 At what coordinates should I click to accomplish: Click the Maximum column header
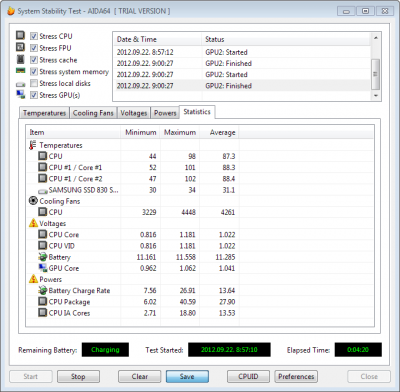[180, 132]
